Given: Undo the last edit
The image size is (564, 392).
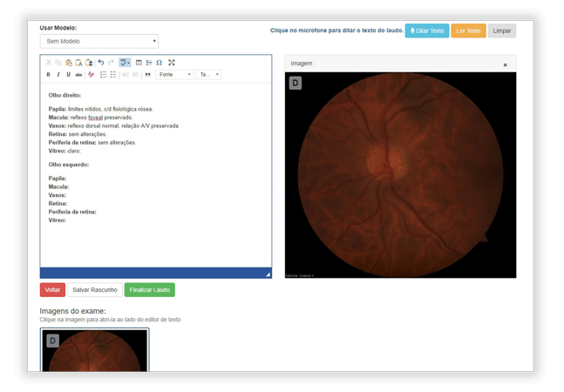Looking at the screenshot, I should pyautogui.click(x=101, y=63).
